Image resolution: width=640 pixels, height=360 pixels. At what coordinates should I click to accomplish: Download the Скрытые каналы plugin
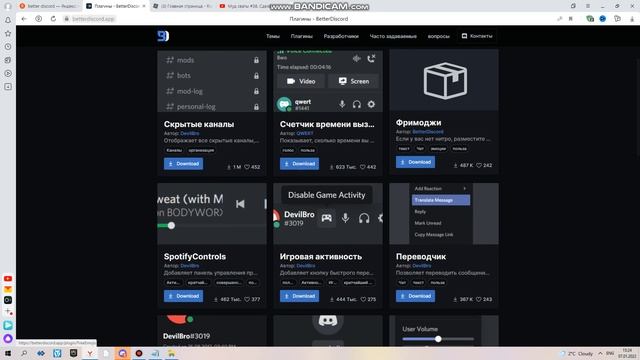tap(183, 164)
